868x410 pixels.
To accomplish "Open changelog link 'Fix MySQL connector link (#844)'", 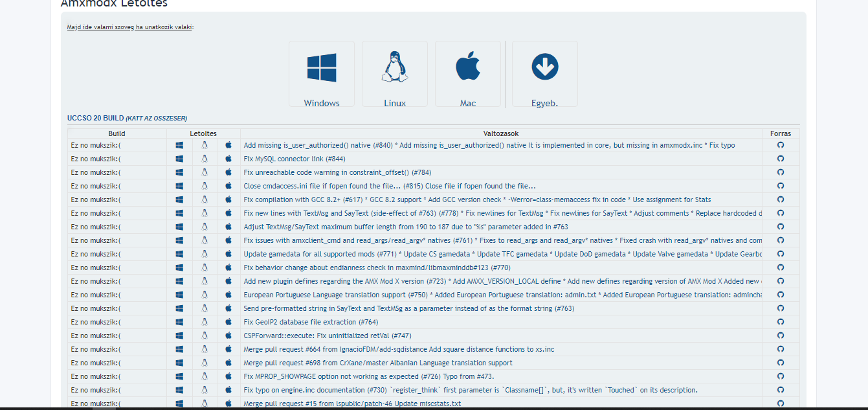I will click(295, 159).
